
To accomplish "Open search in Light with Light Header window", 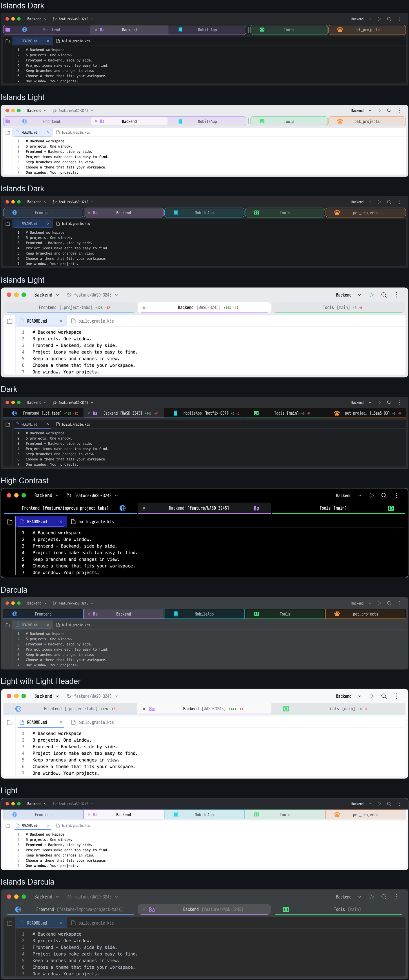I will (x=384, y=696).
